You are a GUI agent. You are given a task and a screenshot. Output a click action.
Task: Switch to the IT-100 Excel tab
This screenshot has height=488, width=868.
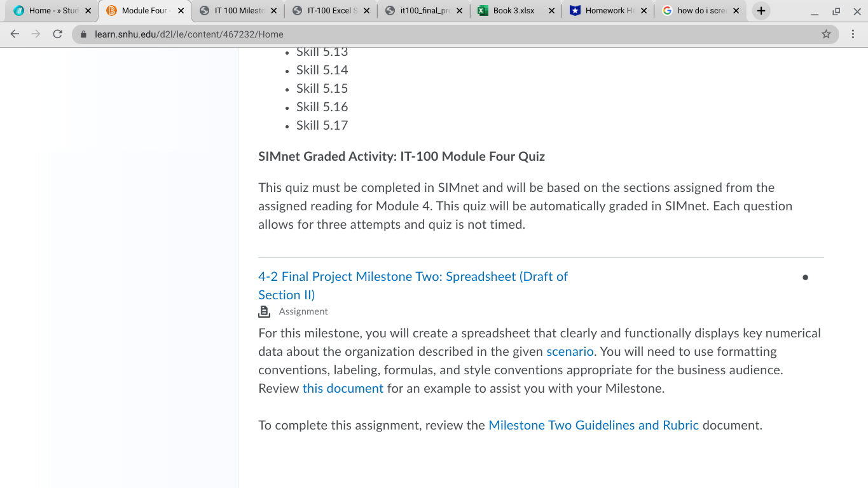point(331,11)
